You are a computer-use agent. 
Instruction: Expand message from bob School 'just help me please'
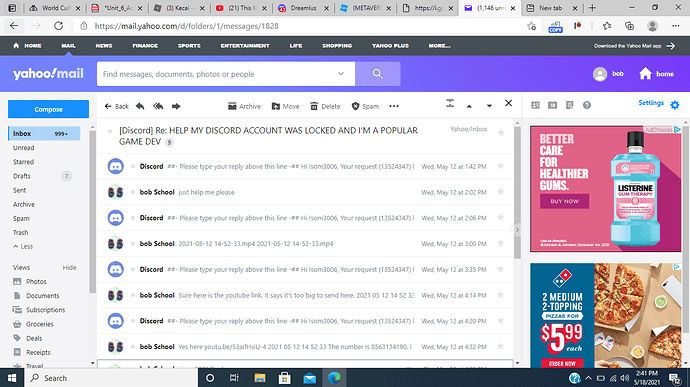point(305,192)
